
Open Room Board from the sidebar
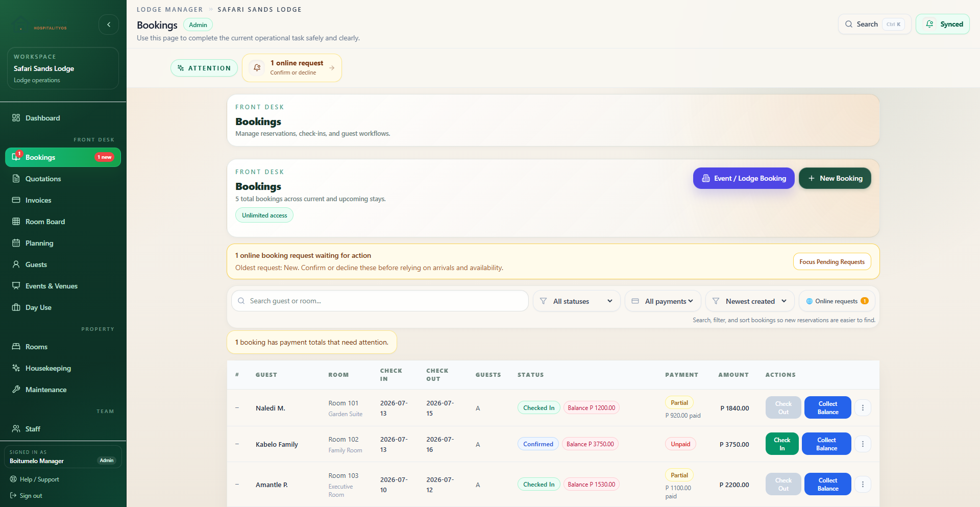pos(63,222)
